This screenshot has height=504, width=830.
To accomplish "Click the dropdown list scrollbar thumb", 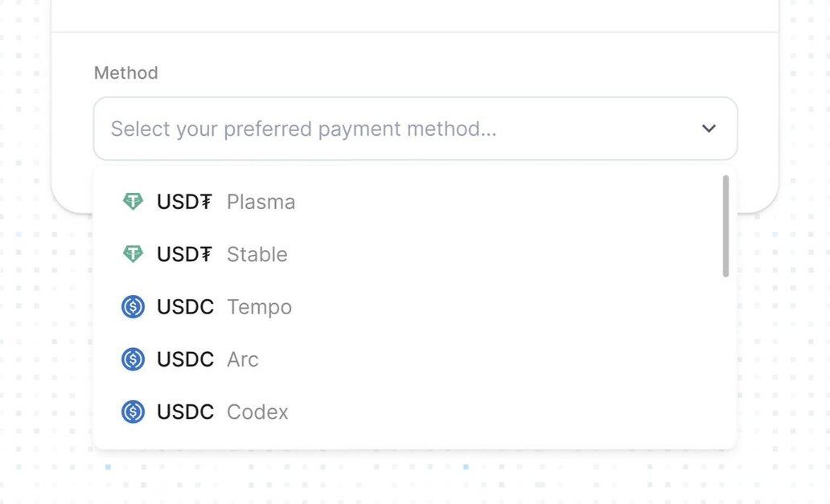I will pos(725,226).
